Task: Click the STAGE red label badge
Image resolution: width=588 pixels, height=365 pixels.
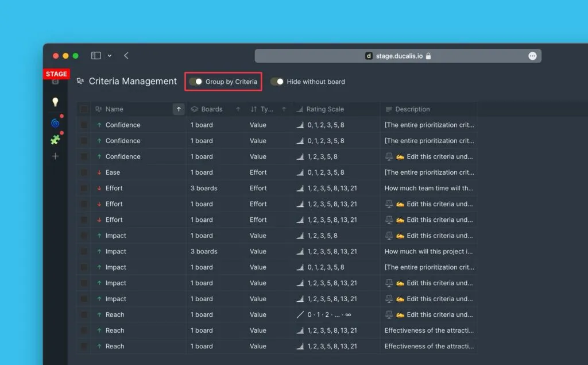Action: coord(56,74)
